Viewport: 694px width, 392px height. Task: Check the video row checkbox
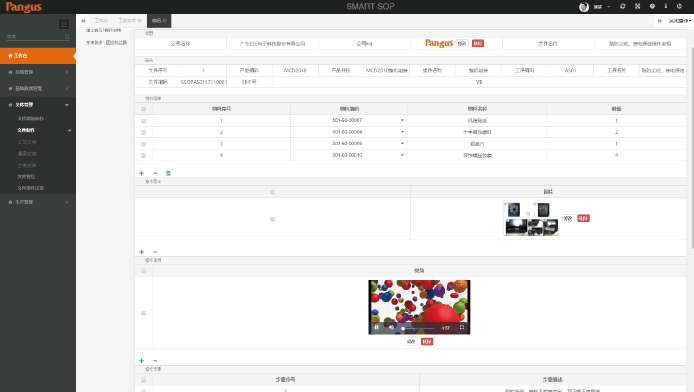143,313
